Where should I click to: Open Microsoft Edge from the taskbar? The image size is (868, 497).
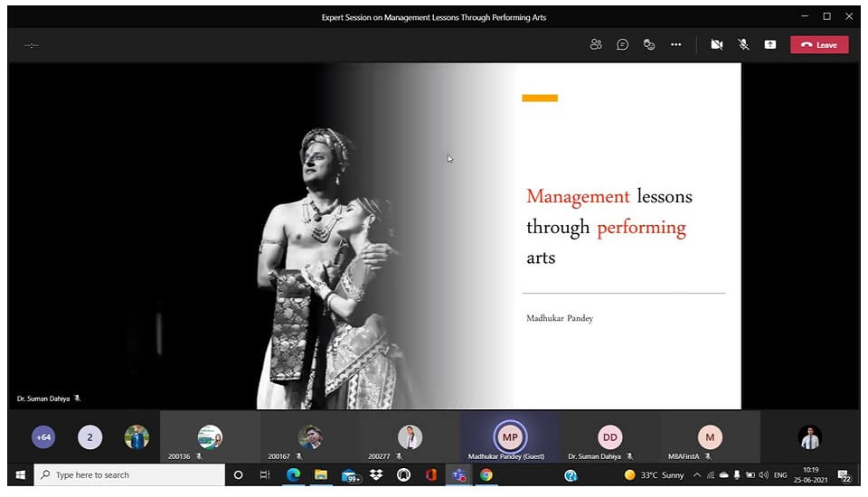click(293, 475)
